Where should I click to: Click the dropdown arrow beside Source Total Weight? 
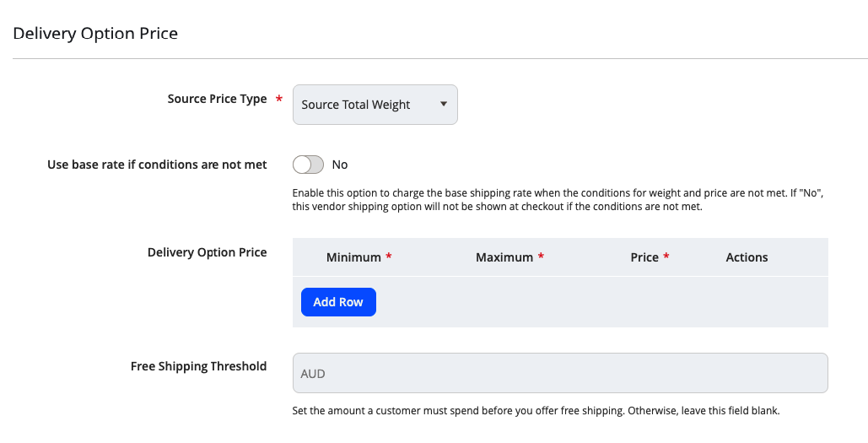tap(444, 105)
